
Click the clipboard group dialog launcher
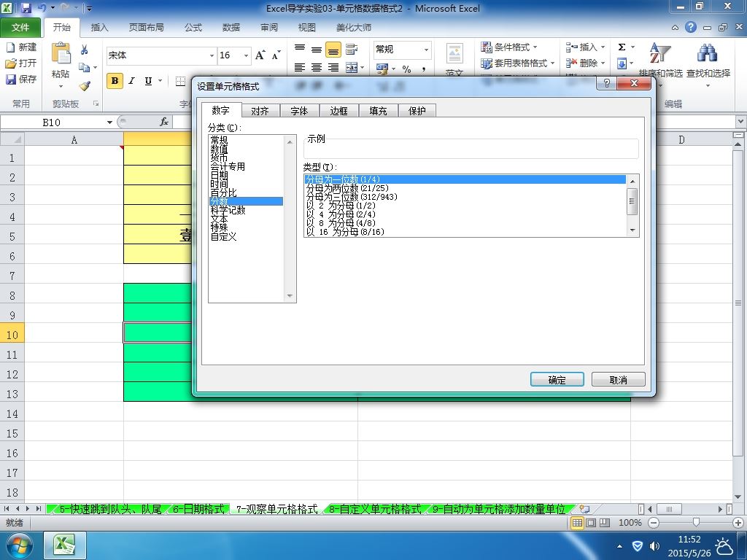[x=96, y=104]
